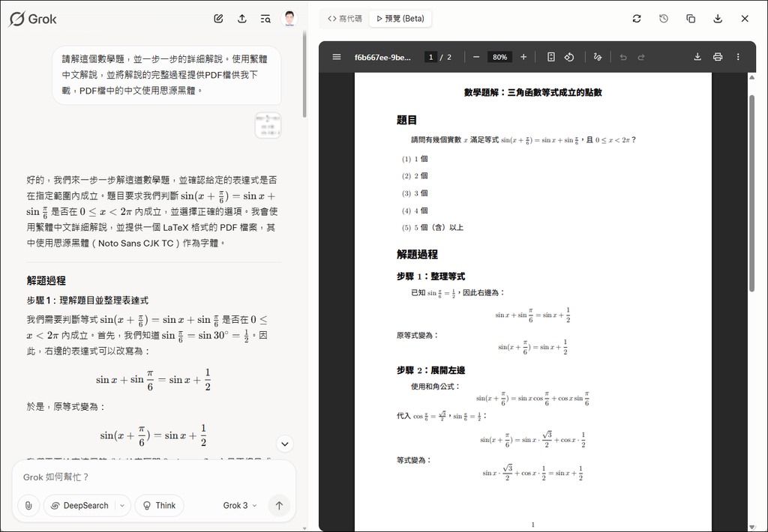Click the Grok logo

click(33, 19)
